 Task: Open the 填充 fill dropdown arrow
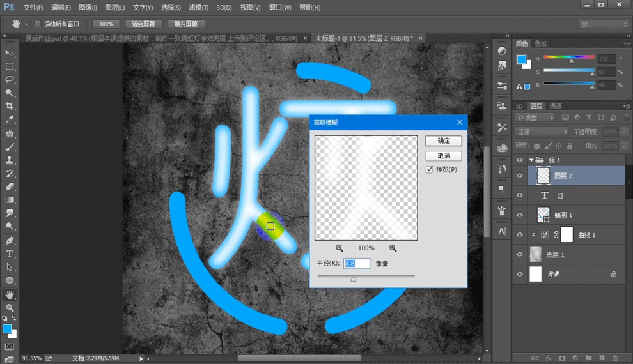coord(624,146)
